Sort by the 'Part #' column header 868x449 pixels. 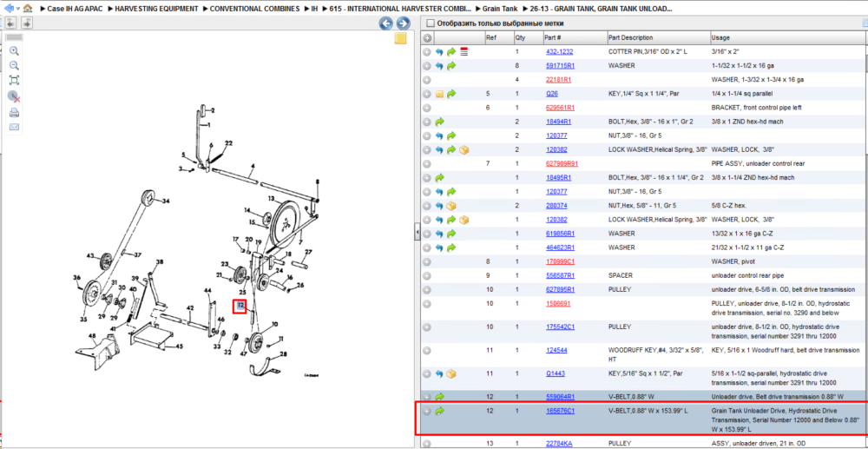tap(553, 37)
